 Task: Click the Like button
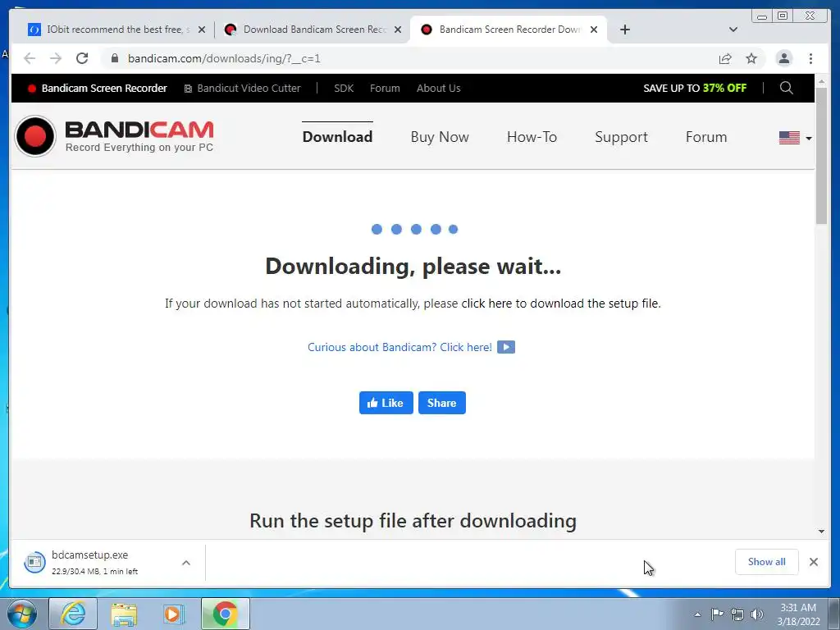(x=386, y=403)
